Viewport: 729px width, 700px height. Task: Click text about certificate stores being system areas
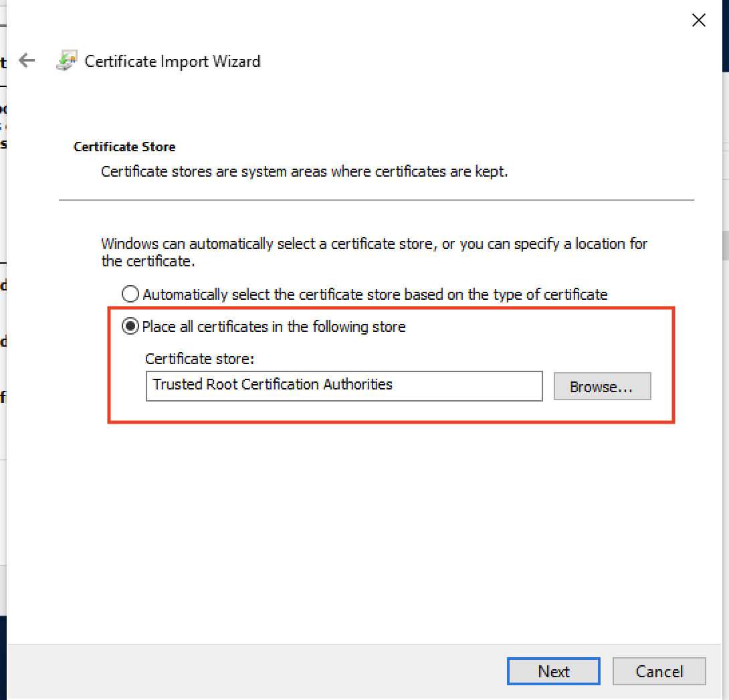click(x=304, y=171)
